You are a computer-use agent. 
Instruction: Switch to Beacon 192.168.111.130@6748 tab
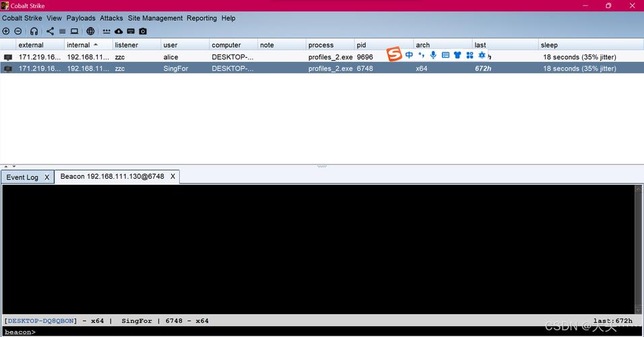112,177
